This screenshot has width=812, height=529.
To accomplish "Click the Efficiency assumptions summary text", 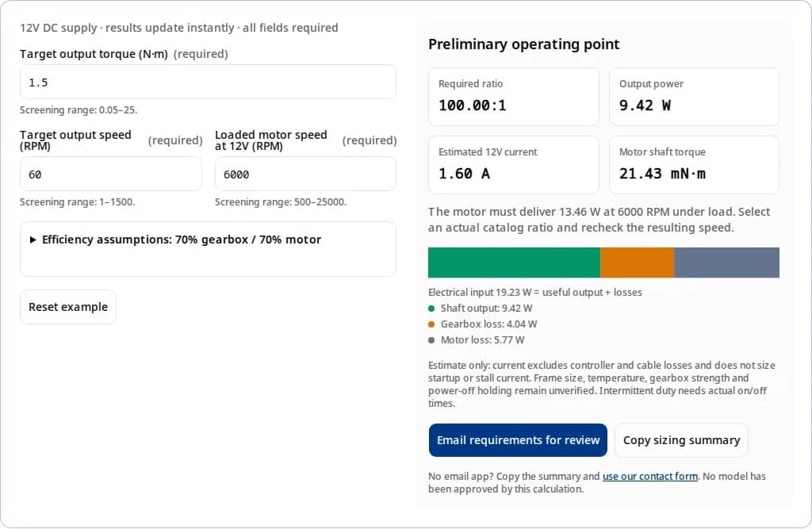I will click(x=182, y=240).
